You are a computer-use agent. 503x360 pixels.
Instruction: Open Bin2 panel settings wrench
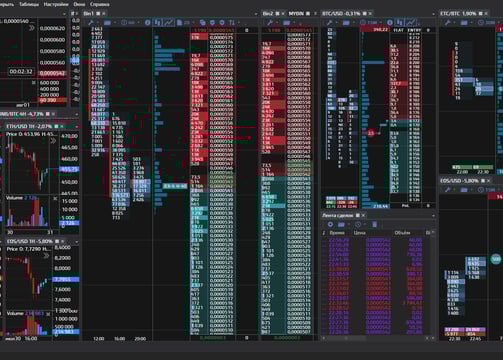[x=270, y=23]
